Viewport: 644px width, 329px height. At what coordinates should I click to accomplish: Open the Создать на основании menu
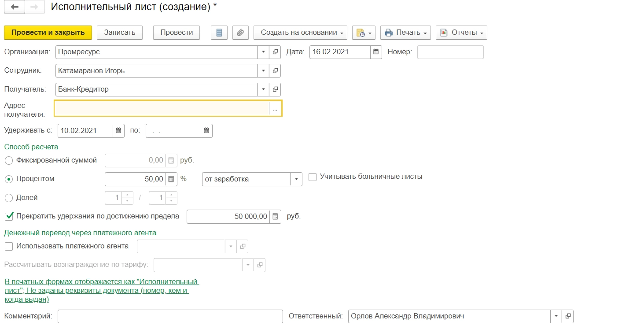coord(300,33)
